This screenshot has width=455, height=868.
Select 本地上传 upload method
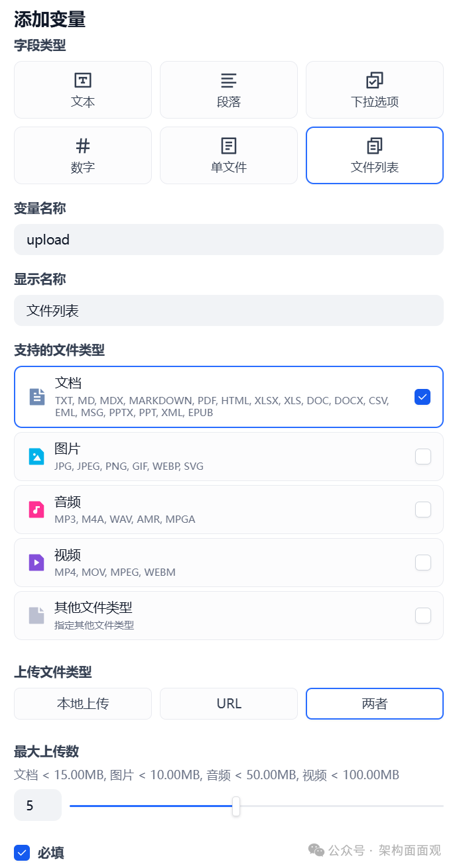[x=82, y=704]
